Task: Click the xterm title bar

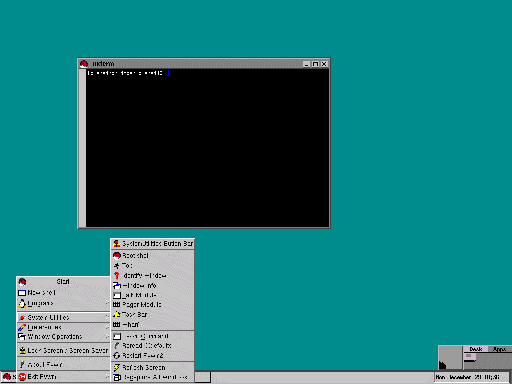Action: click(197, 64)
